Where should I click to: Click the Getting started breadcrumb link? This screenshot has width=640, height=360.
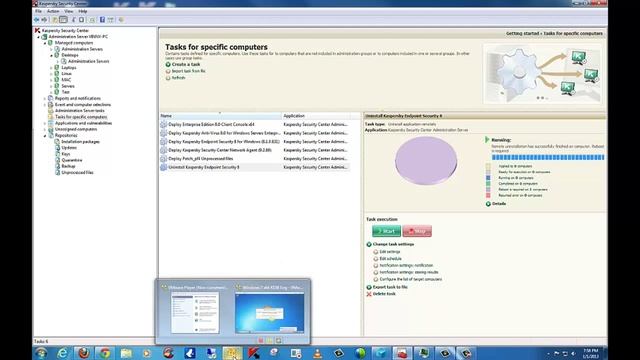pyautogui.click(x=522, y=33)
